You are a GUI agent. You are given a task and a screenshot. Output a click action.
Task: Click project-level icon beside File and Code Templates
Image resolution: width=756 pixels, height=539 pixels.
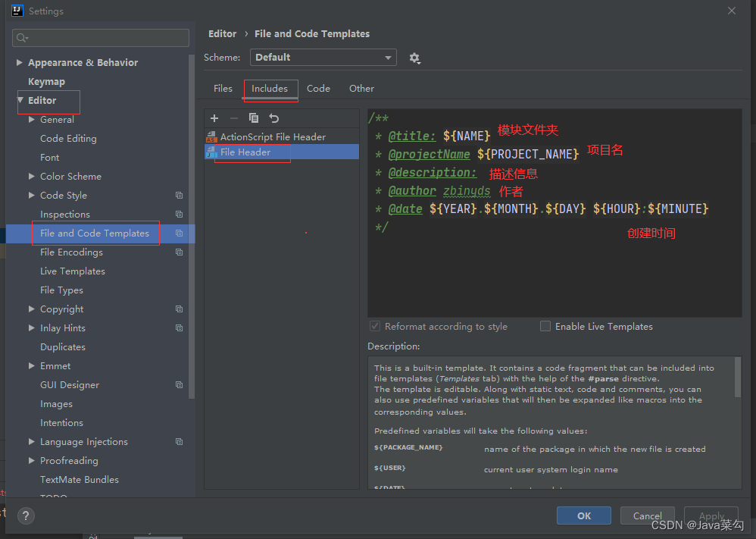pyautogui.click(x=179, y=233)
